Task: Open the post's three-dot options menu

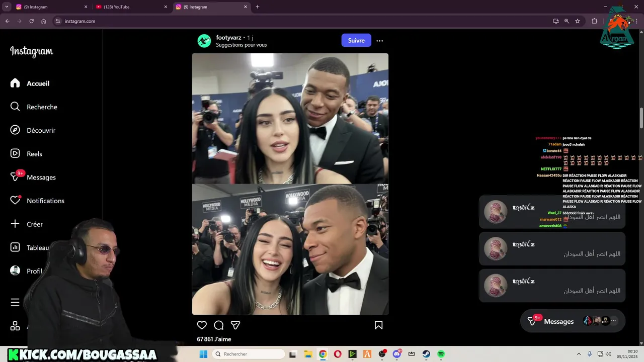Action: click(380, 41)
